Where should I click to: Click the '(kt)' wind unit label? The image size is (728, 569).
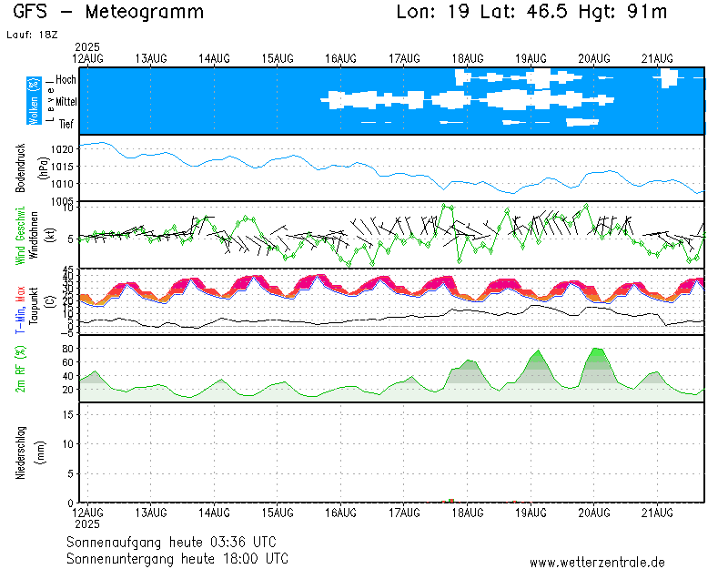(49, 235)
